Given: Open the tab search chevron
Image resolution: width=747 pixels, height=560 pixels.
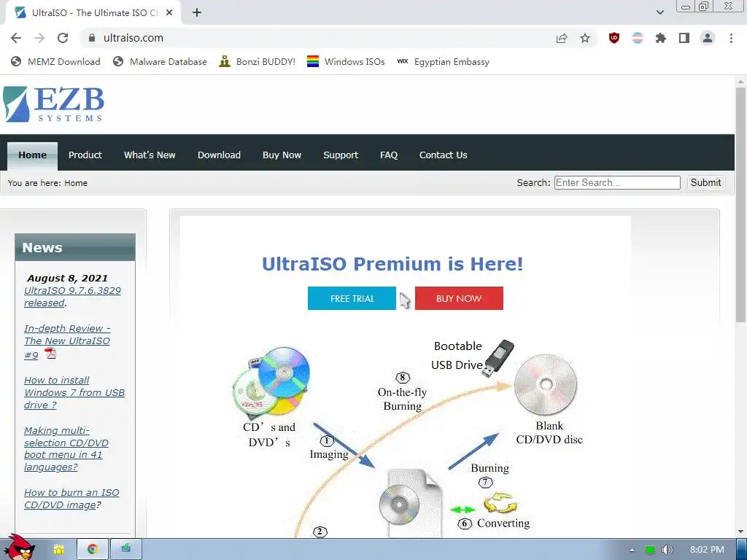Looking at the screenshot, I should [x=659, y=12].
